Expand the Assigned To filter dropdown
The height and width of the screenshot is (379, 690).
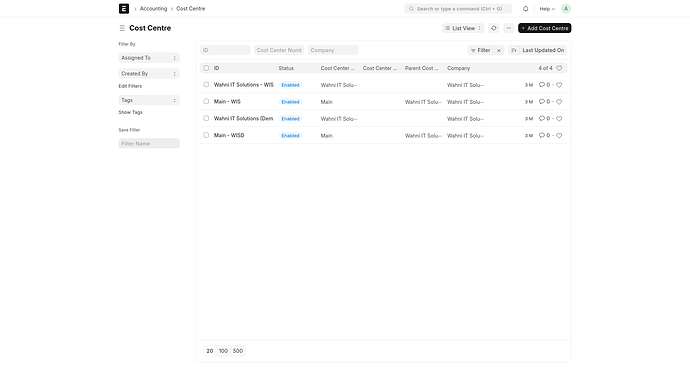149,58
